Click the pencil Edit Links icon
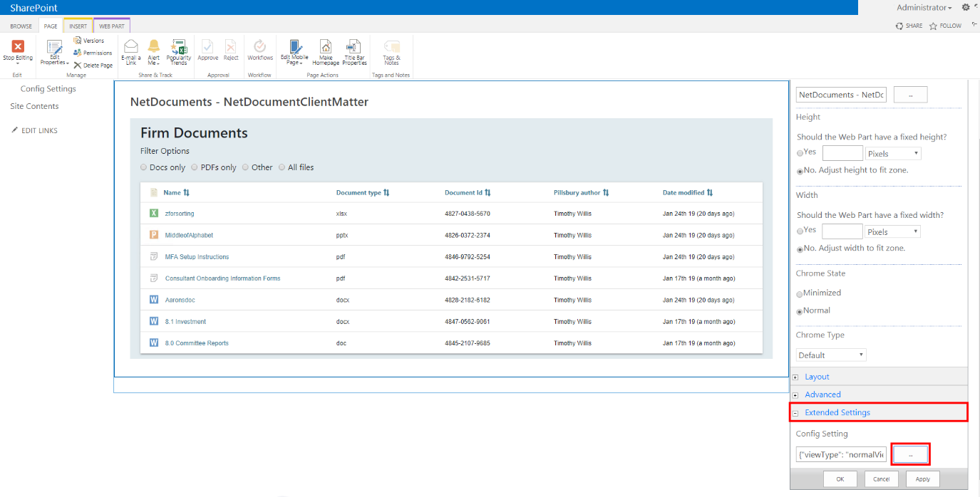 (15, 130)
